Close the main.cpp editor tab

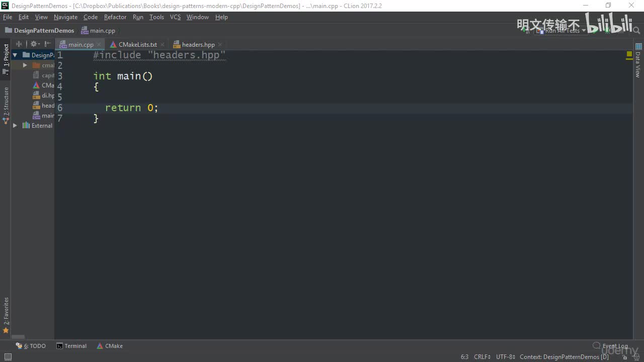(x=99, y=45)
